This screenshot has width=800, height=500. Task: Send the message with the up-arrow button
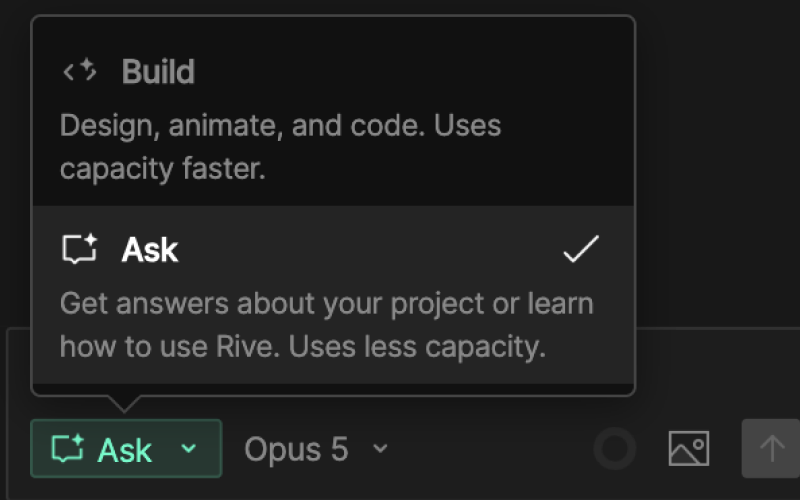[x=770, y=448]
